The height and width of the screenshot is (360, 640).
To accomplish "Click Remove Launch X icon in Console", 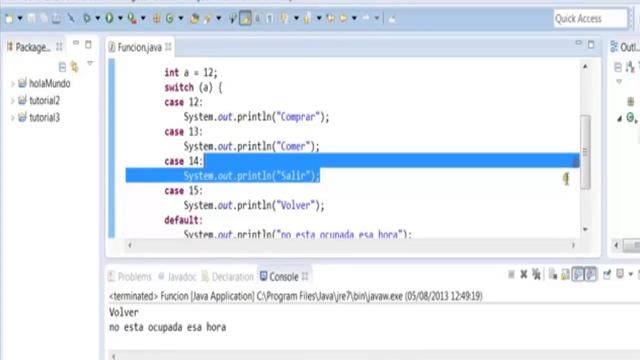I will pos(524,275).
